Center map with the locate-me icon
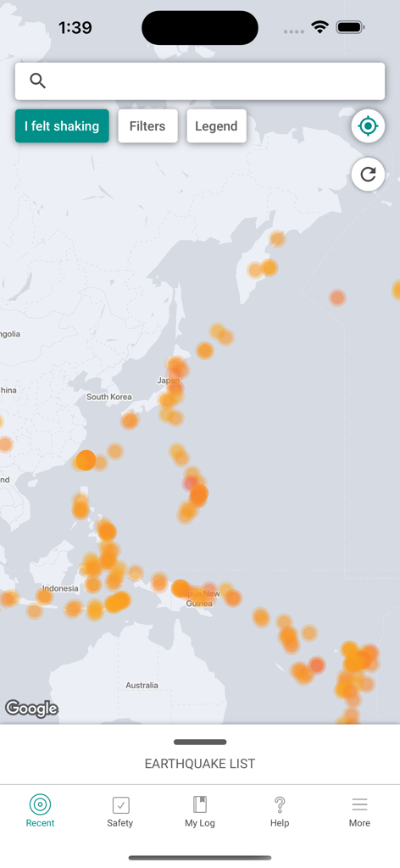This screenshot has width=400, height=868. (368, 126)
